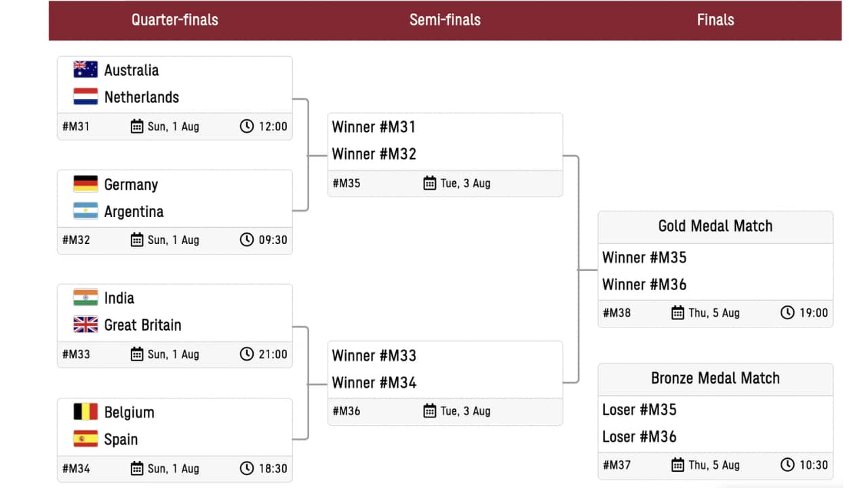Click the Netherlands flag icon

tap(85, 97)
